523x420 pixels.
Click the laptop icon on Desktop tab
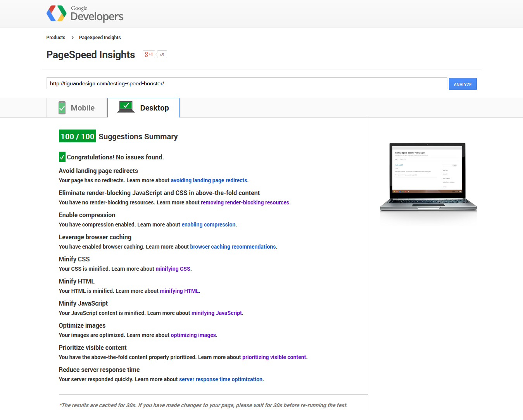click(x=126, y=107)
